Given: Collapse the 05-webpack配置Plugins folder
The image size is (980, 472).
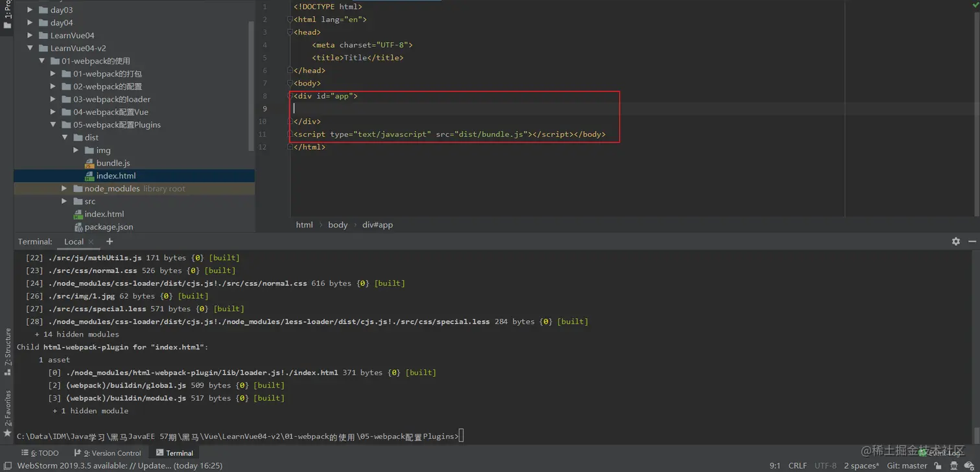Looking at the screenshot, I should pyautogui.click(x=53, y=124).
